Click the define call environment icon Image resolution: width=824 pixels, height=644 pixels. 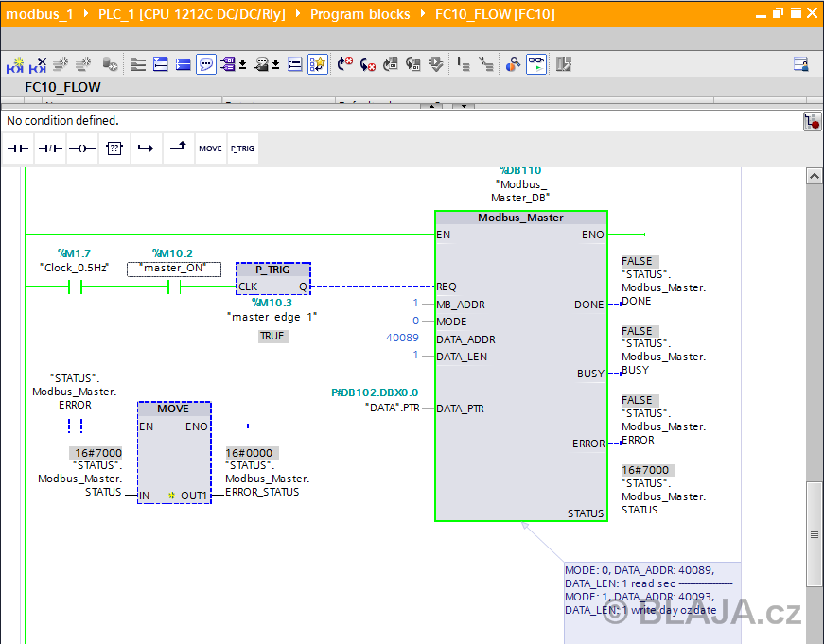tap(463, 64)
